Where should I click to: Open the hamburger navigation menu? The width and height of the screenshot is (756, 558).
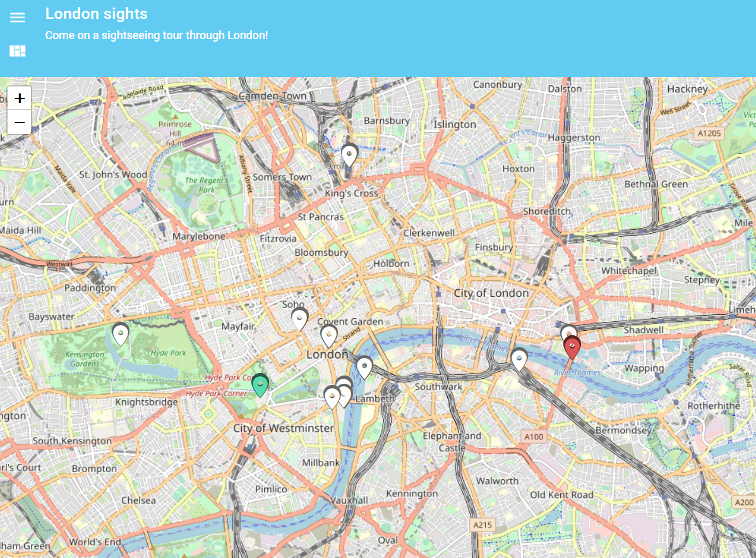(18, 18)
